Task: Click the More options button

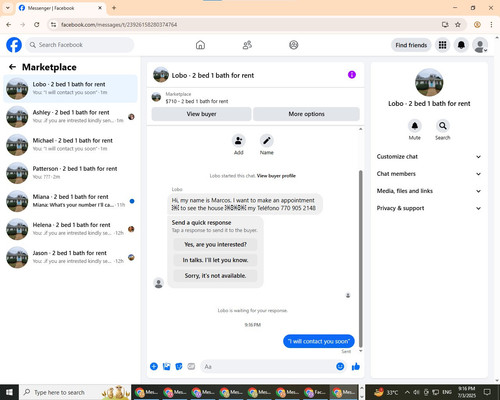Action: pos(306,114)
